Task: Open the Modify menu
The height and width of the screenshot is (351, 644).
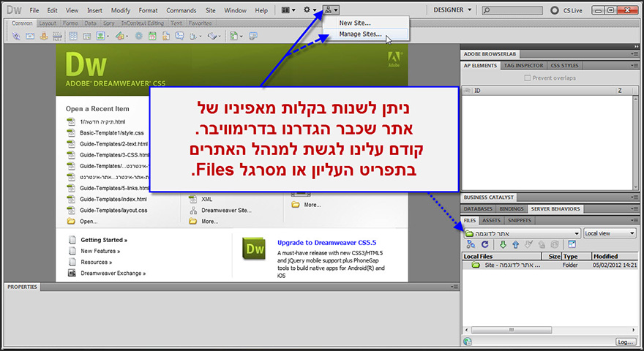Action: click(120, 10)
